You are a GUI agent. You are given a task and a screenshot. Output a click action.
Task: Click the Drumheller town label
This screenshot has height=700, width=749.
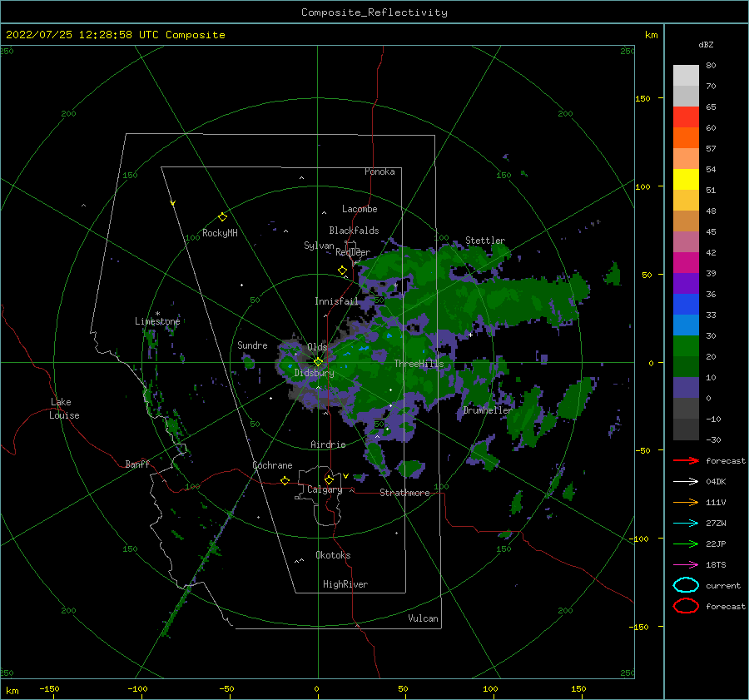tap(488, 410)
